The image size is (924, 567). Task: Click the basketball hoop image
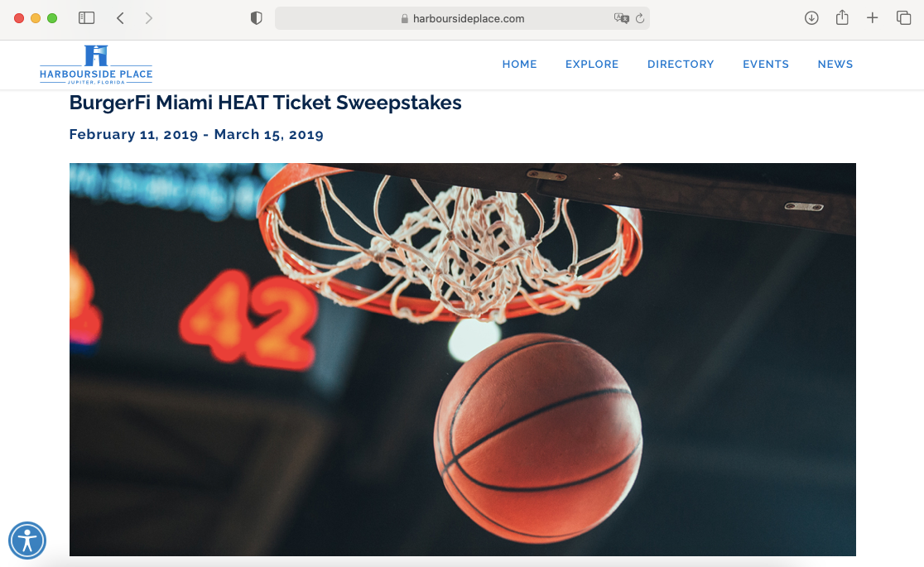463,359
